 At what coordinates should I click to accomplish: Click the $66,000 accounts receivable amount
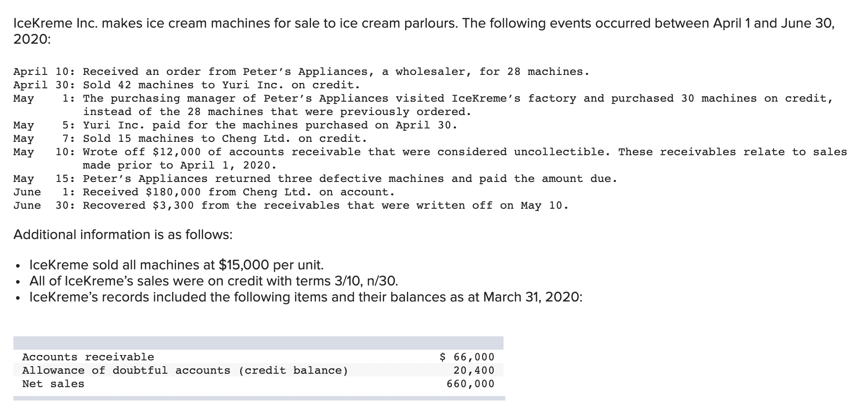(x=467, y=357)
